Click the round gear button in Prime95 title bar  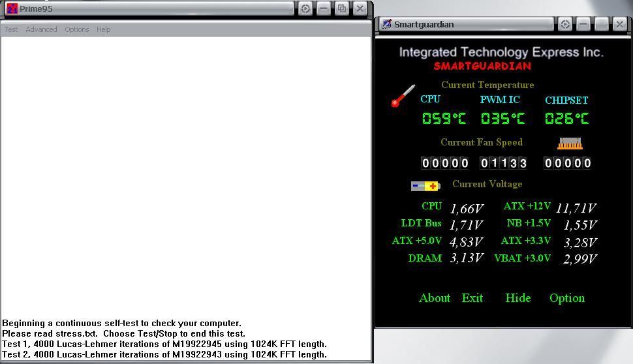(x=305, y=8)
